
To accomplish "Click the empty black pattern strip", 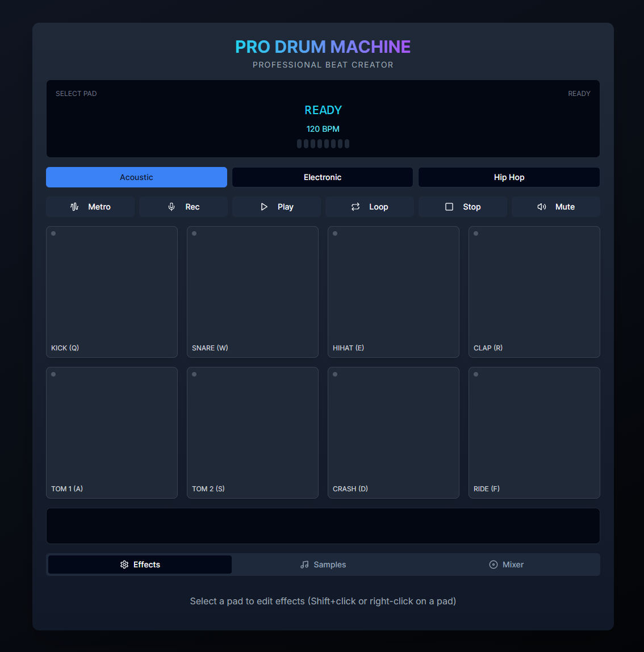I will coord(323,525).
